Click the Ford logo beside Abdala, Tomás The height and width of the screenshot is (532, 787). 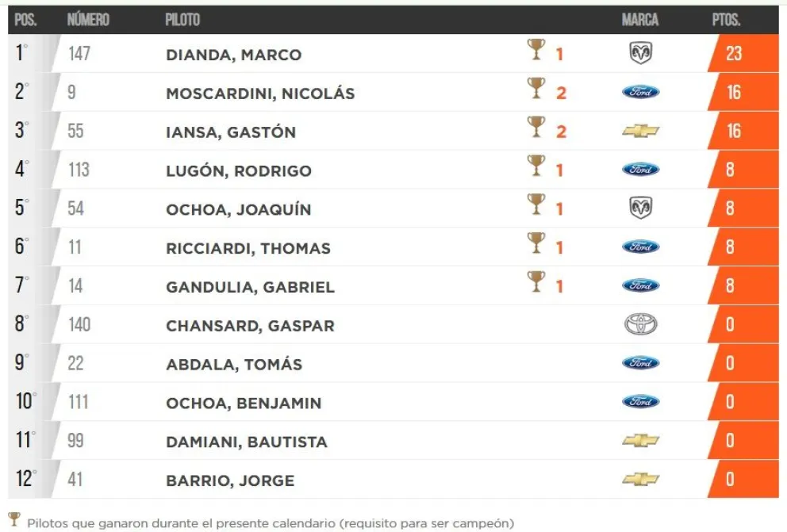click(x=640, y=363)
